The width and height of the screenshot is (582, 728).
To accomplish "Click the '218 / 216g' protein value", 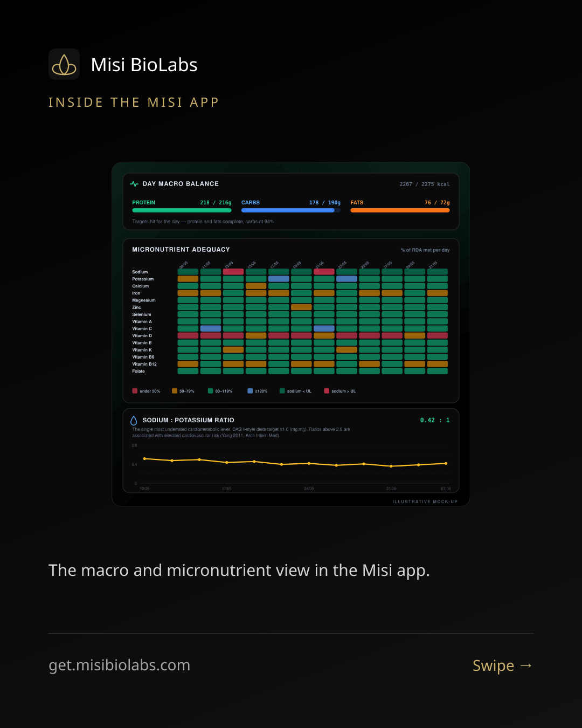I will tap(216, 203).
